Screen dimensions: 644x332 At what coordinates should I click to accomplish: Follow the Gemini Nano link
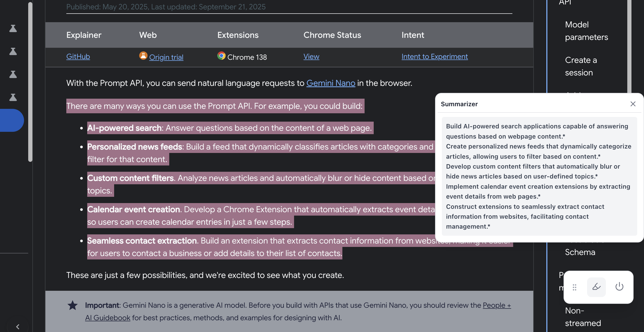coord(331,83)
